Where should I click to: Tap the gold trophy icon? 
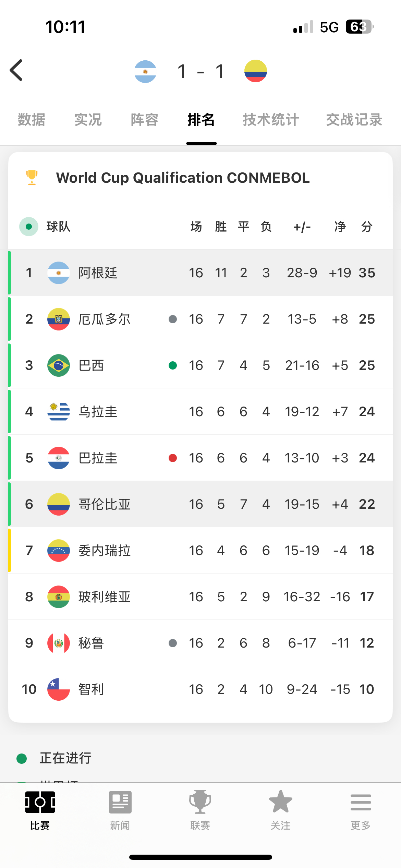[x=32, y=178]
